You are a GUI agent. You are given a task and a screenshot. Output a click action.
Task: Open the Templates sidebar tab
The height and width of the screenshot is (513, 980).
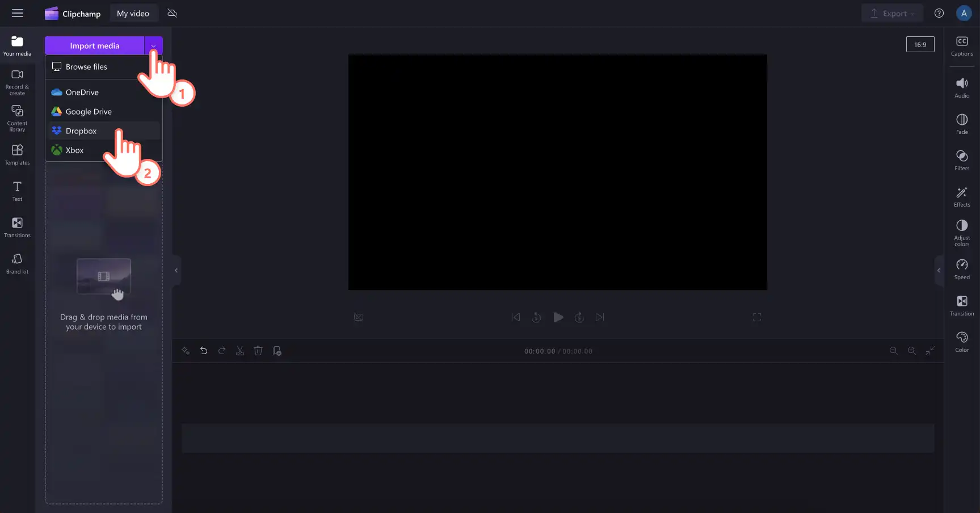17,155
